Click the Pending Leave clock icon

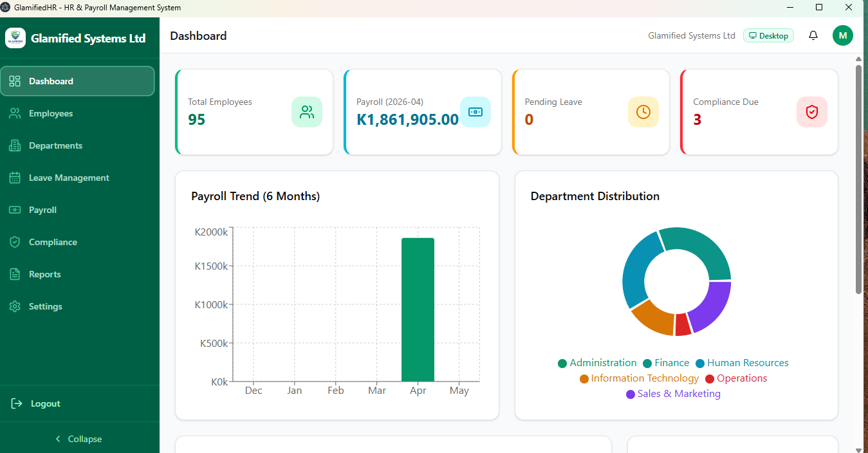[x=643, y=112]
